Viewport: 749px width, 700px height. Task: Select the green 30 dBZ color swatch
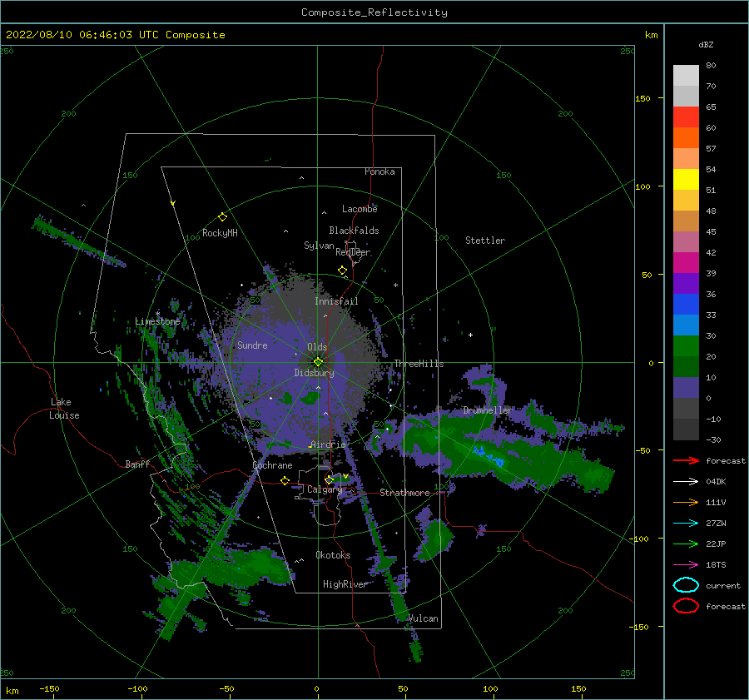click(x=686, y=345)
